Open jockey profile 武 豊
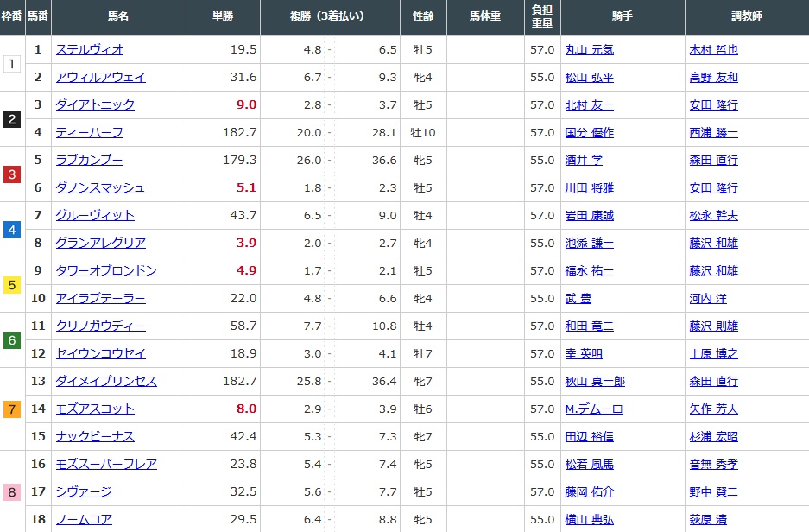Viewport: 809px width, 532px height. pos(578,299)
